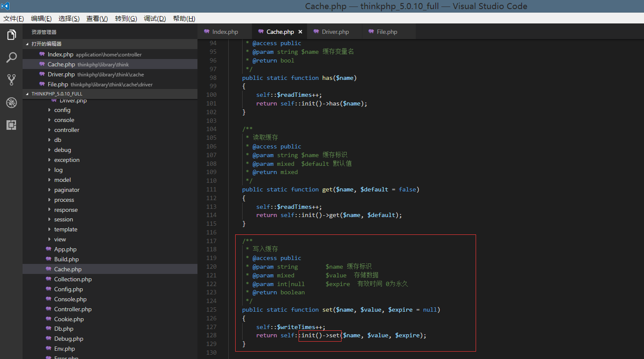Collapse the THINKPHP_5.0.10_FULL section
This screenshot has height=359, width=644.
pos(110,94)
